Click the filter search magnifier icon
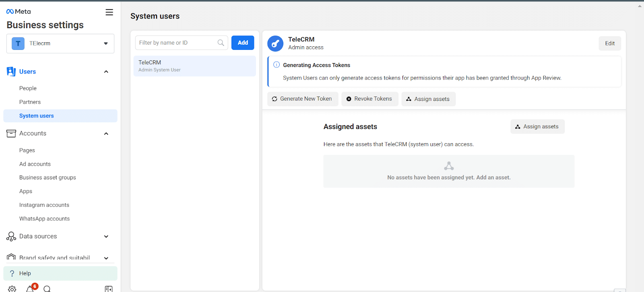This screenshot has width=644, height=292. (221, 43)
